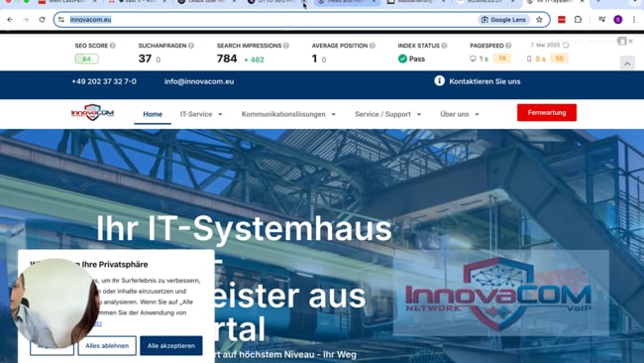Viewport: 644px width, 363px height.
Task: Click the InnovaCOM logo in navigation
Action: click(92, 112)
